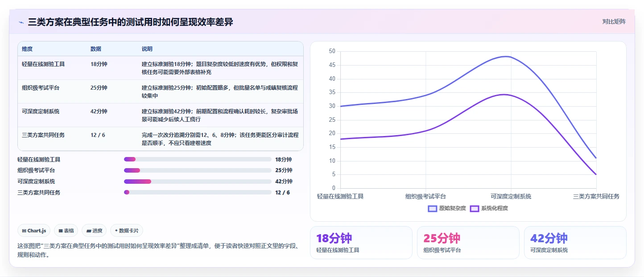Click the 可深度定制系统 progress bar
The image size is (644, 277).
(x=198, y=182)
